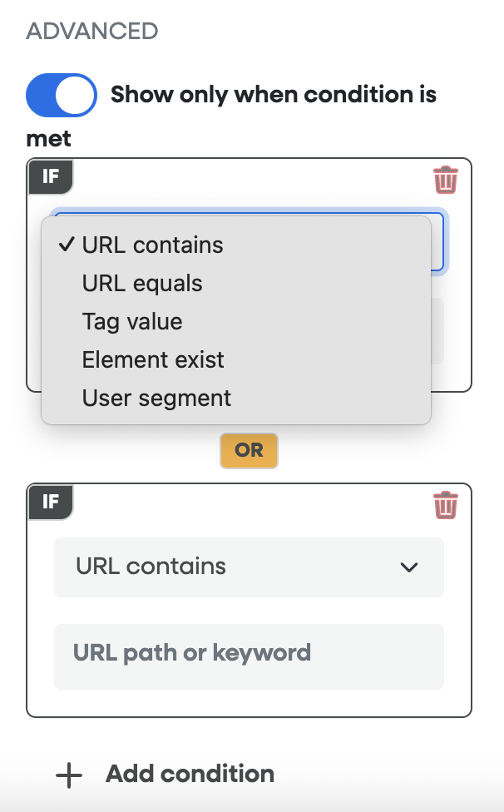
Task: Click the IF badge of first condition
Action: pos(51,176)
